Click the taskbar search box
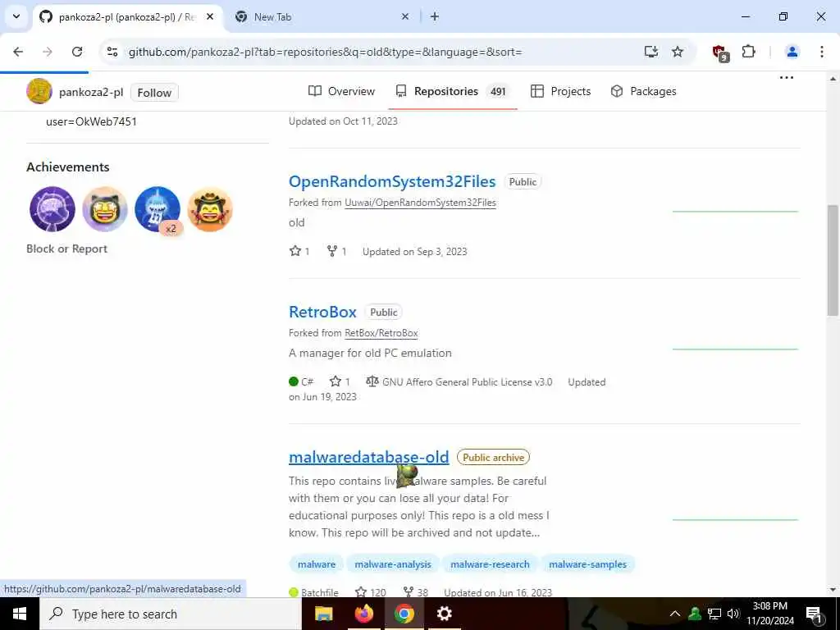This screenshot has height=630, width=840. [171, 614]
